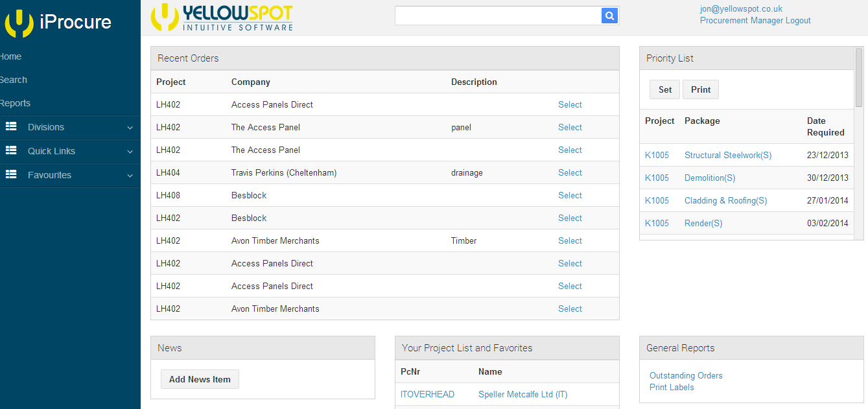Image resolution: width=868 pixels, height=409 pixels.
Task: Click the 'Date Required' column header
Action: coord(825,126)
